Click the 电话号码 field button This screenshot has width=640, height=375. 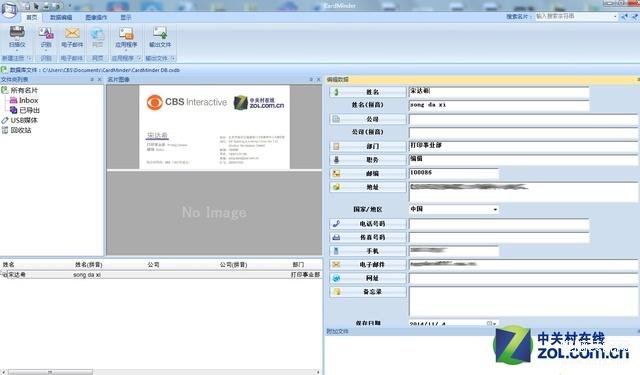368,224
